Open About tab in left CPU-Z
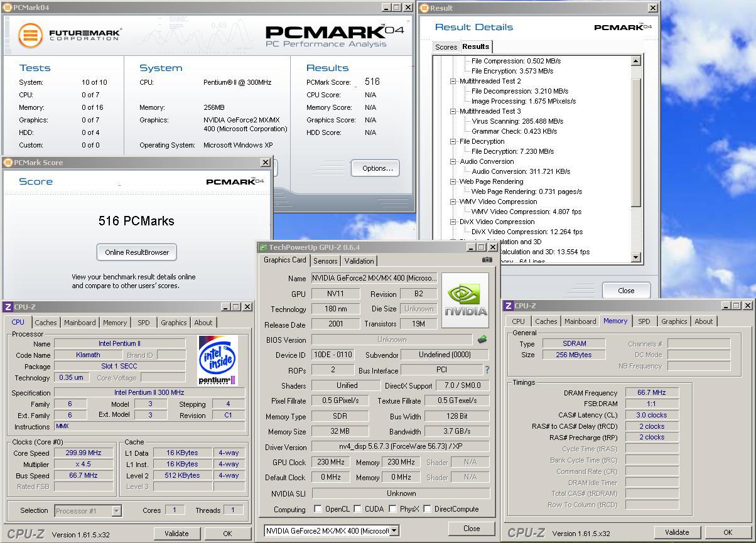Screen dimensions: 756x543 [x=203, y=323]
